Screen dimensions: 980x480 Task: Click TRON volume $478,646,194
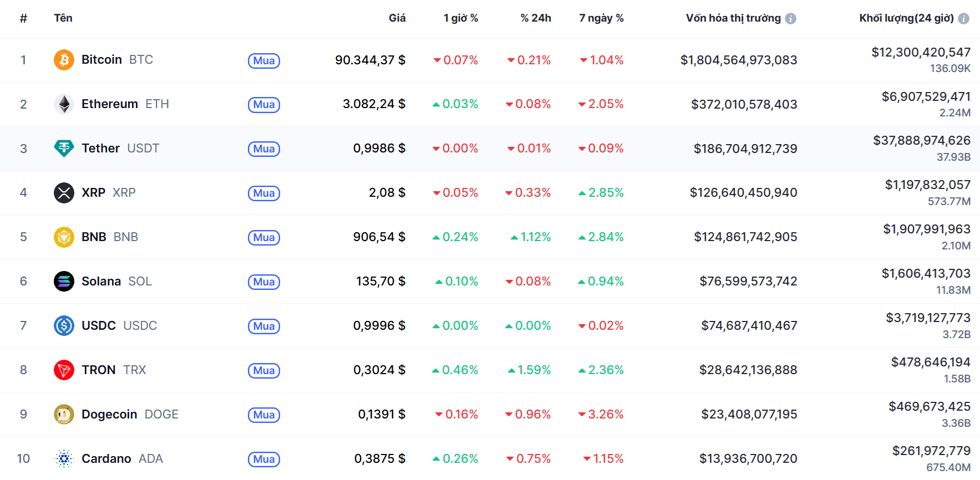click(931, 362)
